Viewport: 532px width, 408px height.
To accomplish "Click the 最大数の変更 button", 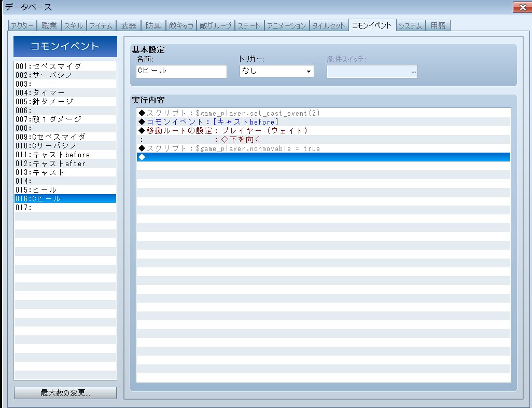I will tap(65, 393).
